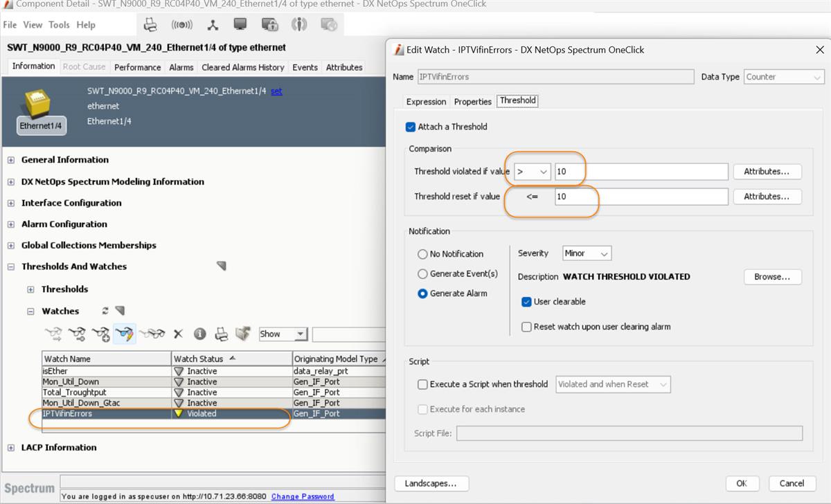Image resolution: width=831 pixels, height=504 pixels.
Task: Select the No Notification option
Action: tap(422, 254)
